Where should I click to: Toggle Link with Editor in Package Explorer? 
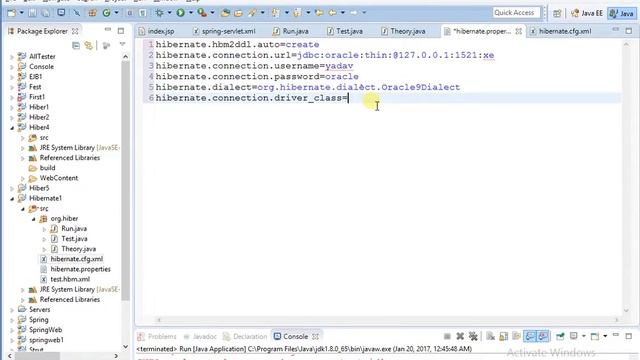[89, 45]
